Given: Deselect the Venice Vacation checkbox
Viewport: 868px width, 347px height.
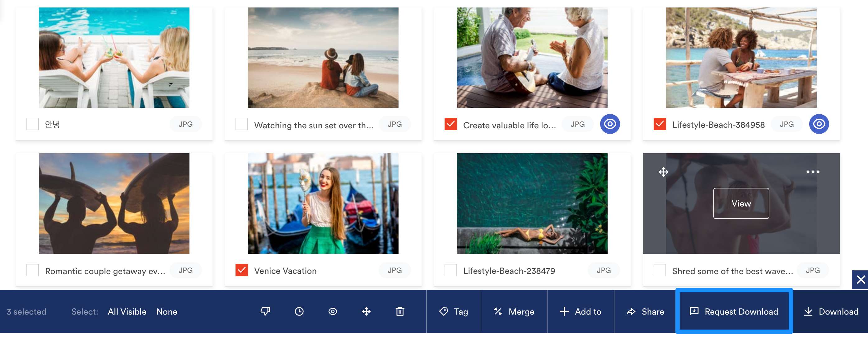Looking at the screenshot, I should [242, 270].
